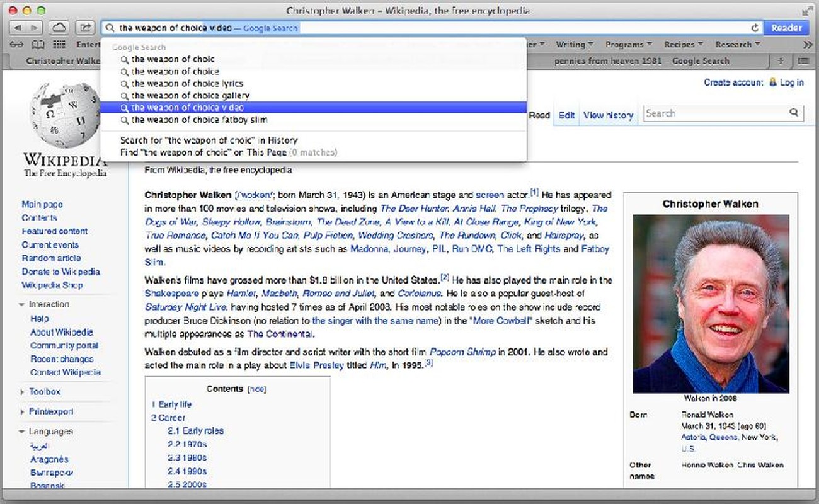Click the magnifier icon in the address bar
The height and width of the screenshot is (504, 819).
[x=110, y=28]
